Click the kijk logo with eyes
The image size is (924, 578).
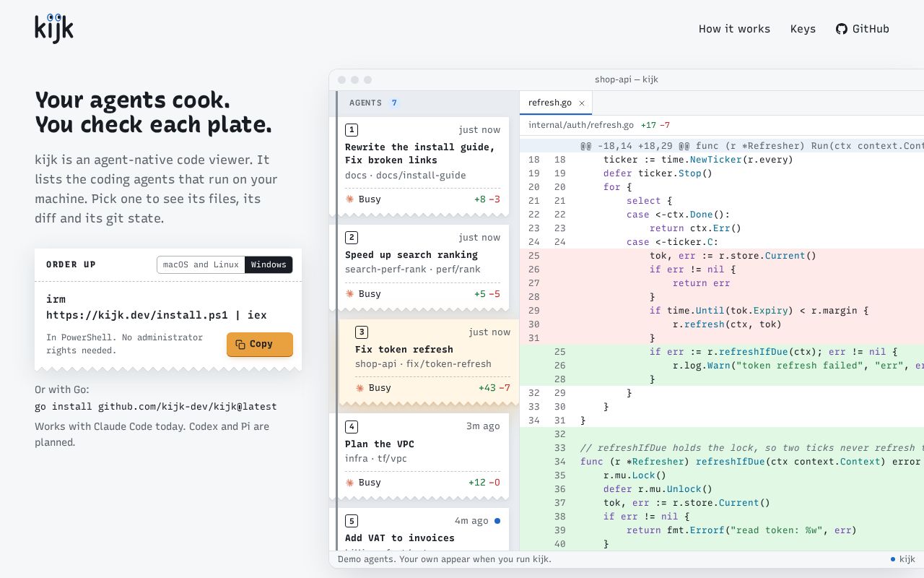point(54,28)
